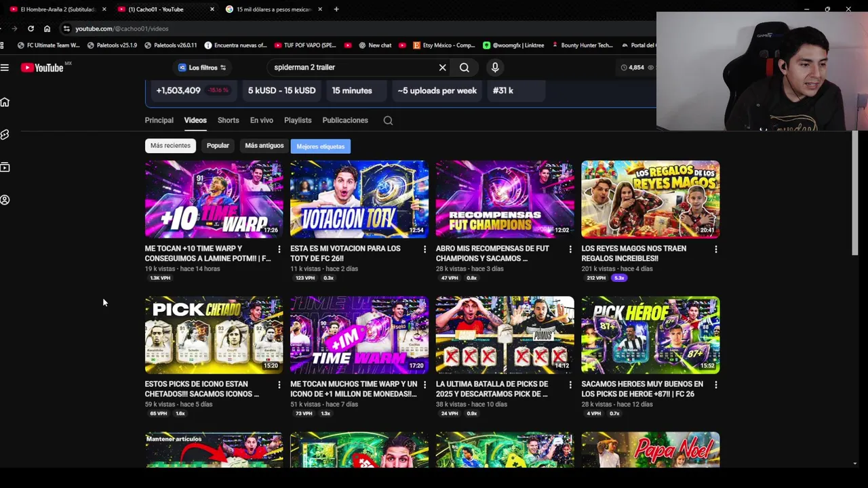Open the REGALOS DE LOS REYES MAGOS thumbnail

[x=650, y=199]
